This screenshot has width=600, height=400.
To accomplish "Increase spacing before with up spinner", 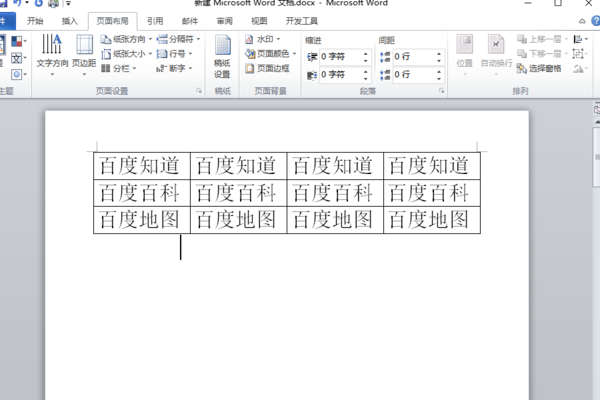I will click(439, 54).
